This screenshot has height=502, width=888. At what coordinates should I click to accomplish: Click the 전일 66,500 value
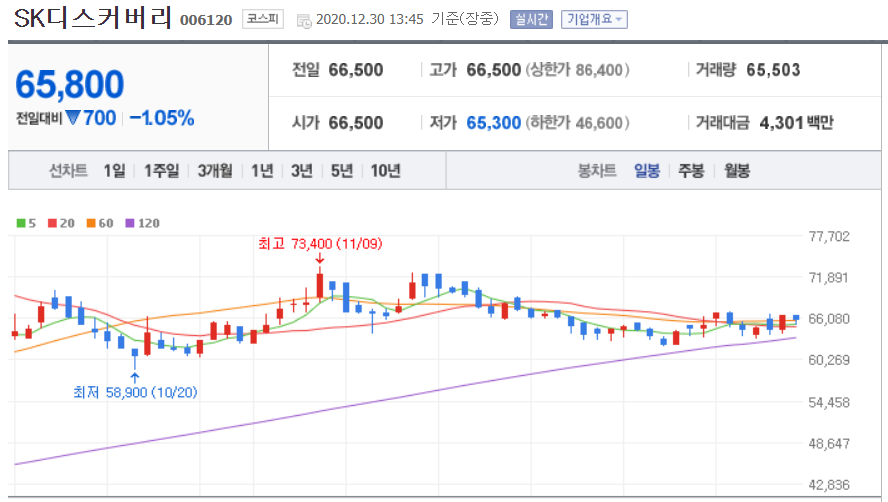(356, 70)
